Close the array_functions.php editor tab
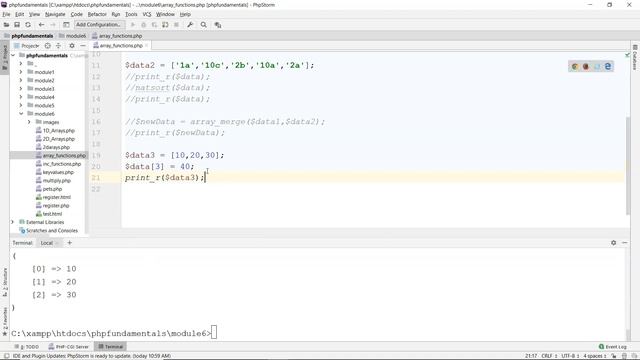Viewport: 640px width, 360px height. [x=147, y=45]
